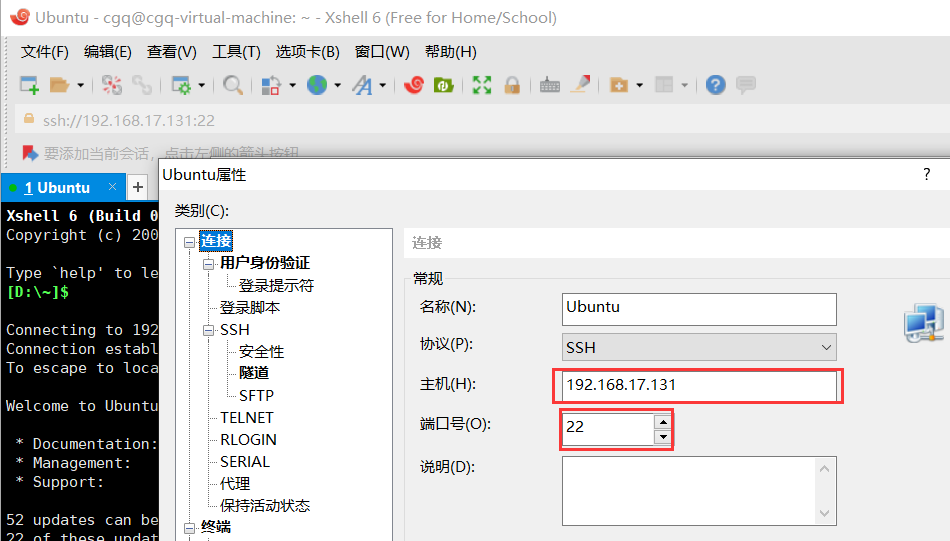Click the blue Help question mark icon
The height and width of the screenshot is (541, 950).
716,85
